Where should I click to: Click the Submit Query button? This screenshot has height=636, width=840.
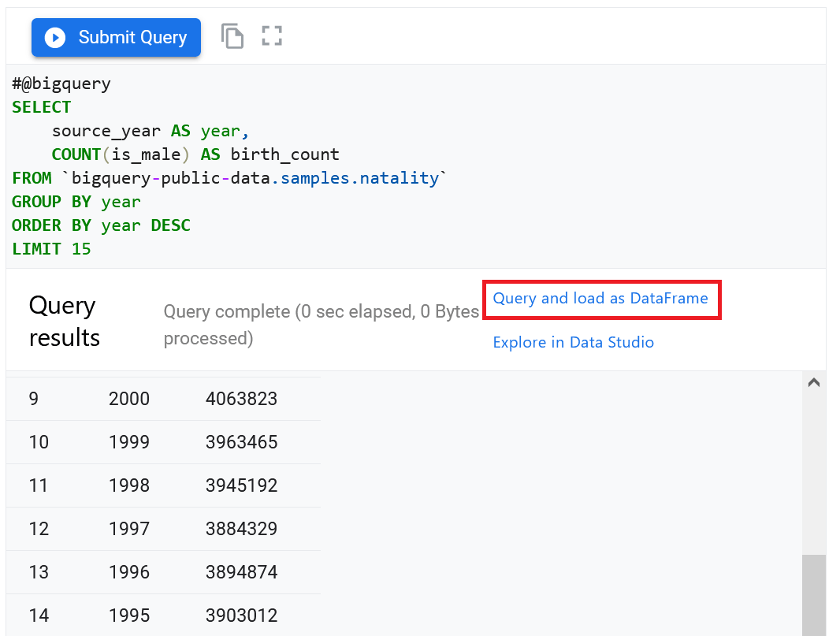tap(116, 38)
